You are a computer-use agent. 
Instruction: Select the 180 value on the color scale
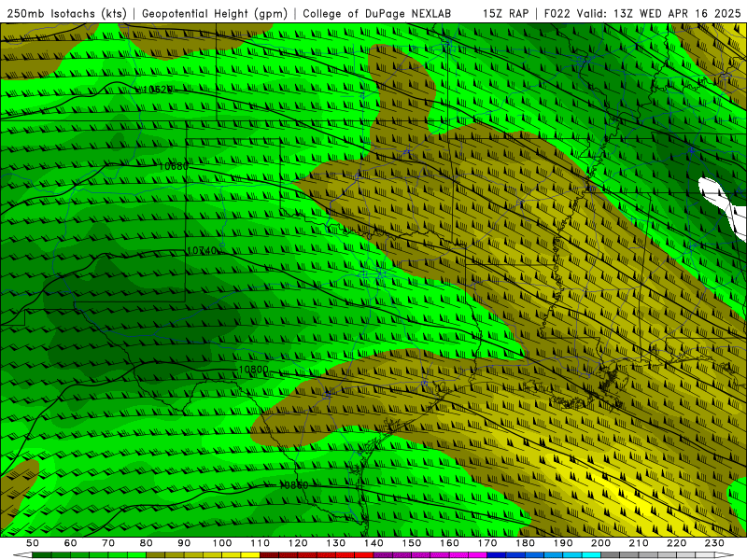pyautogui.click(x=525, y=543)
